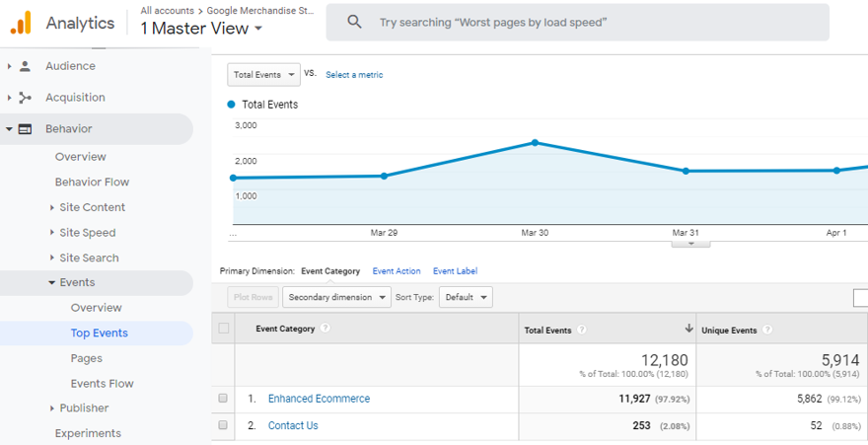Click the Google Analytics logo icon
Screen dimensions: 868x445
point(21,23)
